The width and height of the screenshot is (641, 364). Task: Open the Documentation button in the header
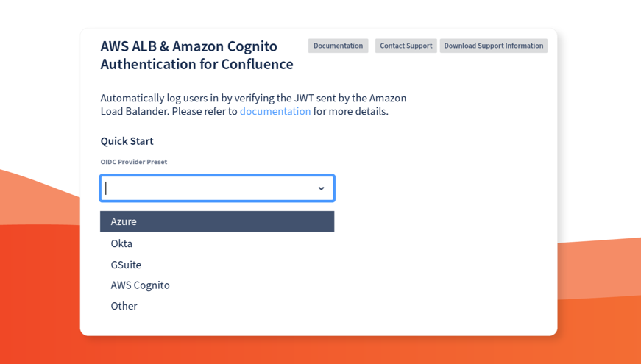coord(338,46)
